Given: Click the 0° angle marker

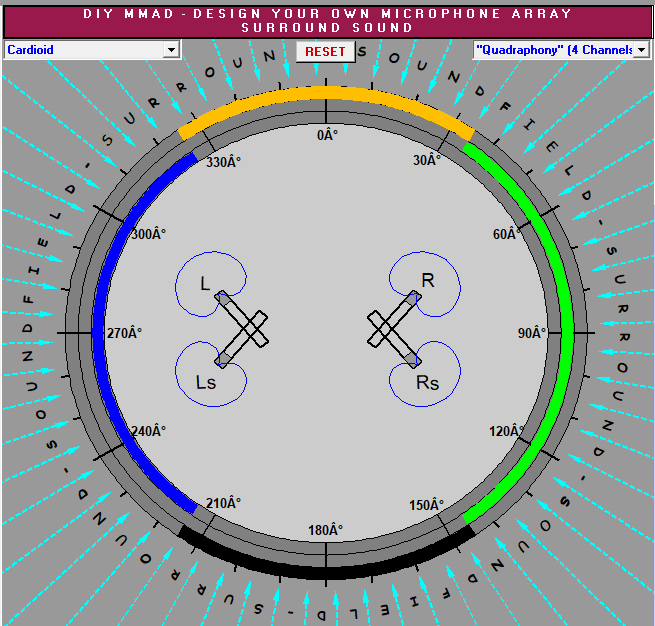Looking at the screenshot, I should 326,135.
